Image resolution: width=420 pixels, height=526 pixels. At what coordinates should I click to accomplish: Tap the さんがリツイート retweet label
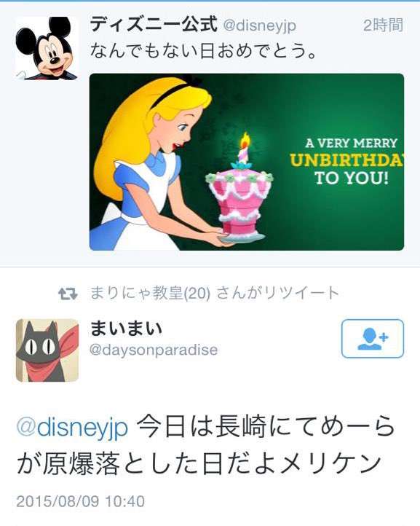tap(277, 293)
